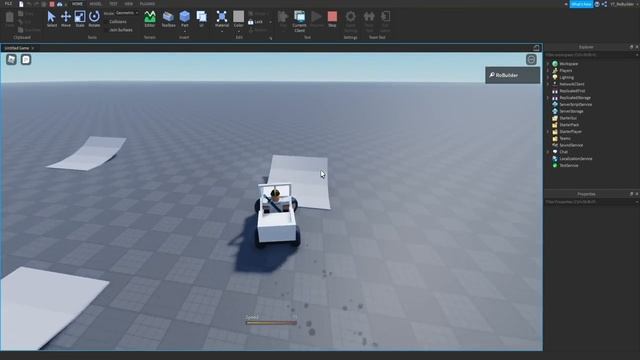Open the Color dropdown arrow

239,31
